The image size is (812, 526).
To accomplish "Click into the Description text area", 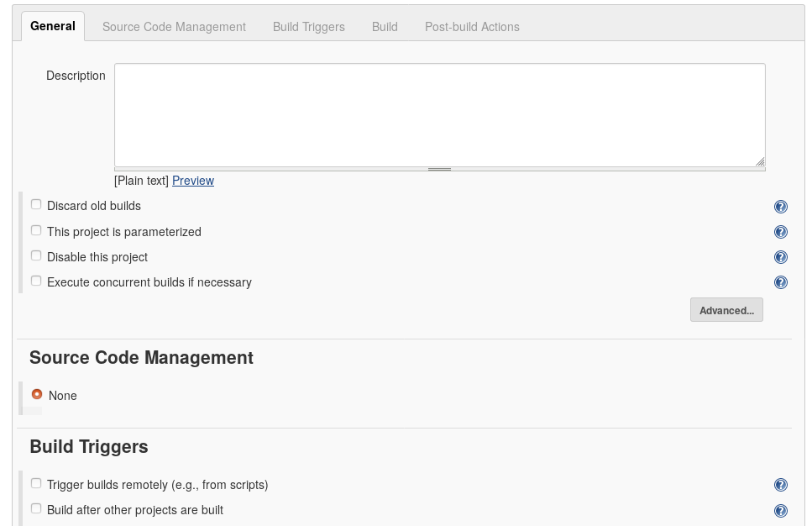I will tap(440, 115).
